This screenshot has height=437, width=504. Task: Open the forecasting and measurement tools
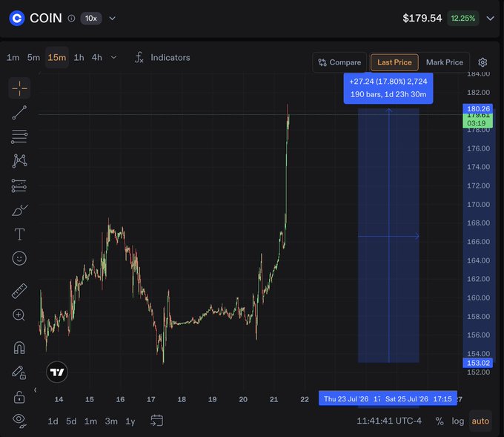point(19,185)
